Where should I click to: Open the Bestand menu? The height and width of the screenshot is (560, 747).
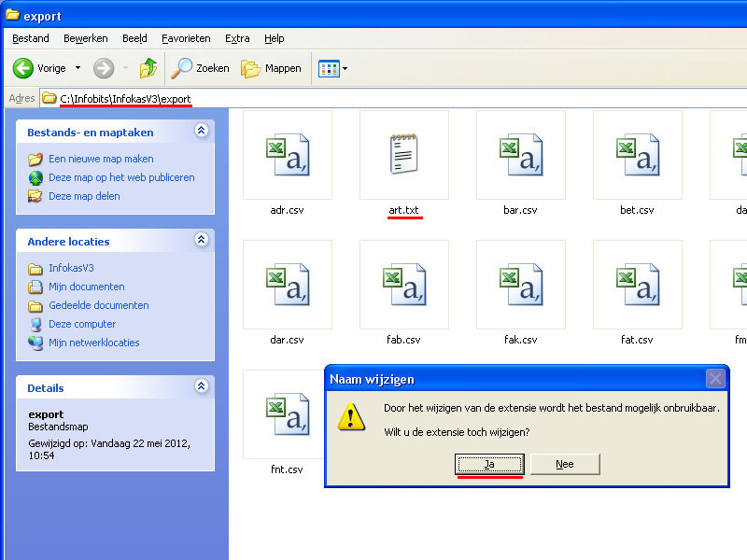click(x=31, y=38)
